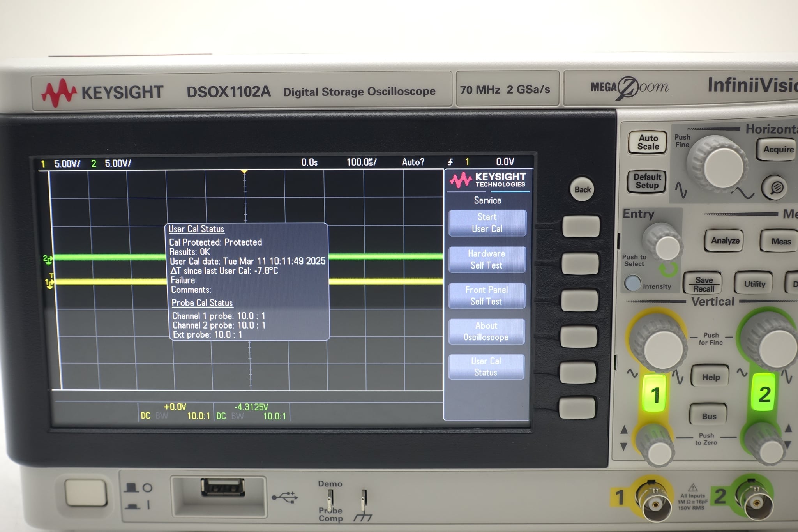Tap the channel 2 ground marker
Image resolution: width=798 pixels, height=532 pixels.
click(48, 259)
